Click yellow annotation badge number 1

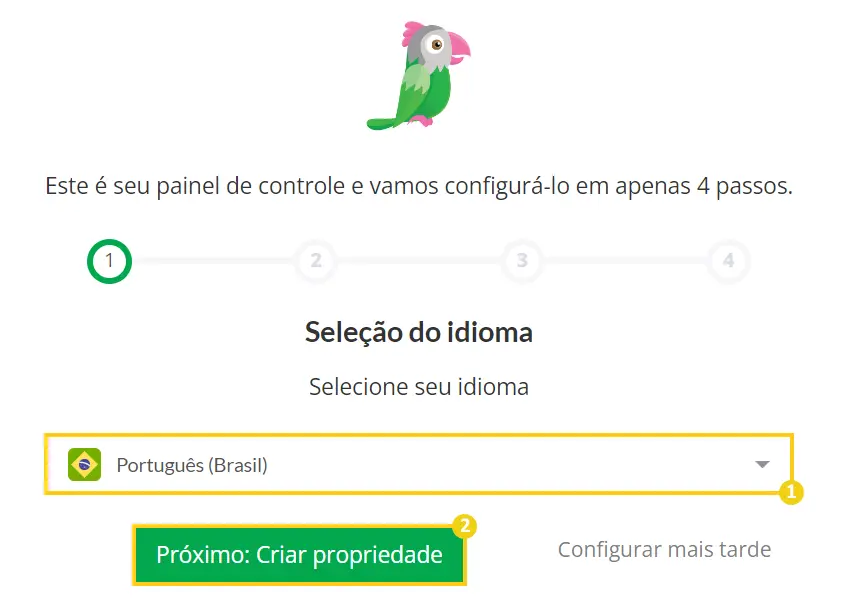(791, 492)
